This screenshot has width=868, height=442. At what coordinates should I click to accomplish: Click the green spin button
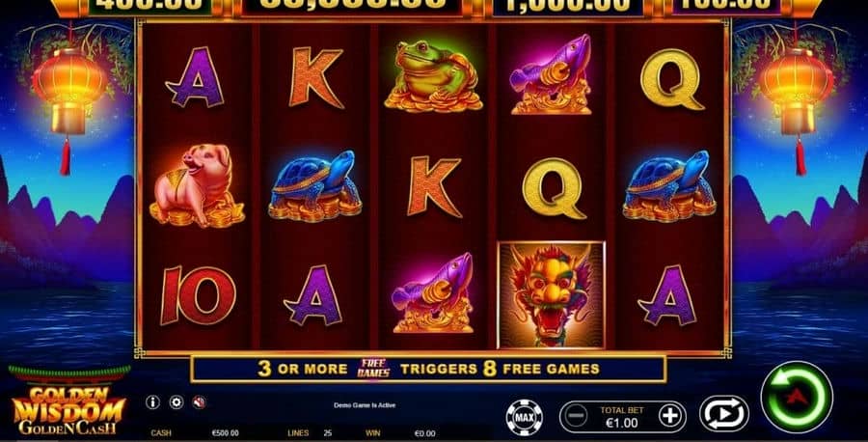point(797,397)
